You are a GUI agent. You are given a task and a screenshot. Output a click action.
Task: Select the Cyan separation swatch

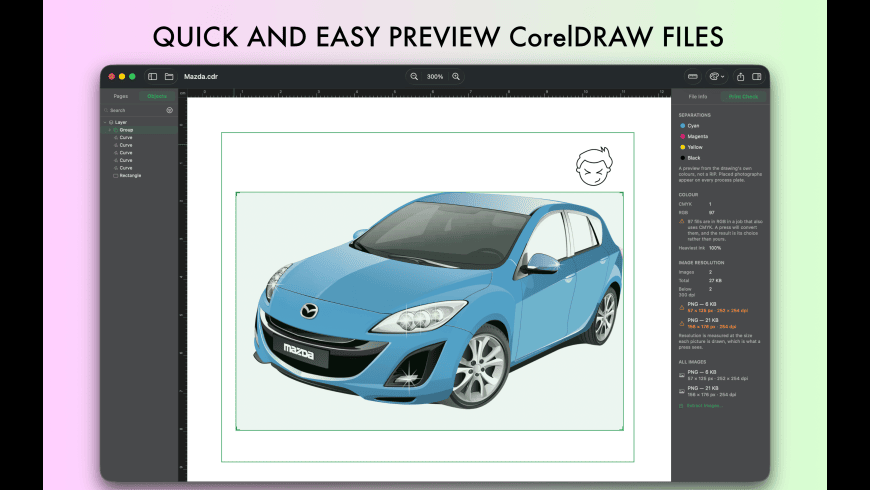(x=682, y=126)
